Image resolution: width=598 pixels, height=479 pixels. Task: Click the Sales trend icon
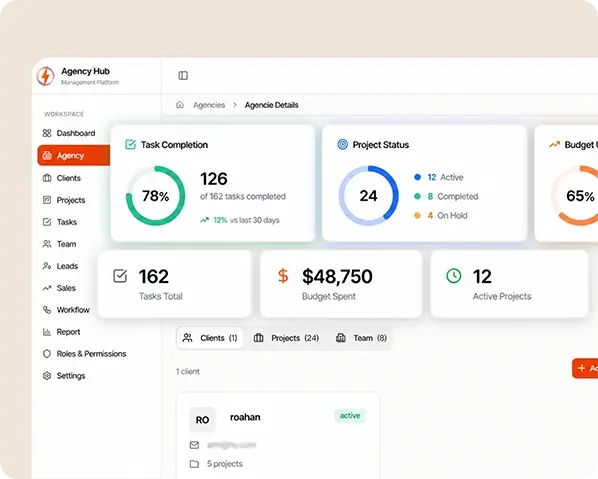point(47,288)
